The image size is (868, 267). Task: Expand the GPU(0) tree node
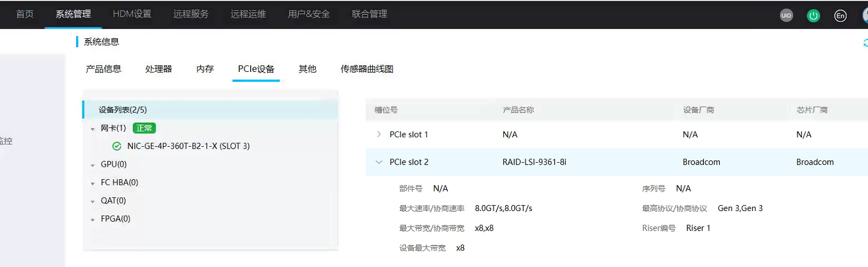pyautogui.click(x=93, y=165)
